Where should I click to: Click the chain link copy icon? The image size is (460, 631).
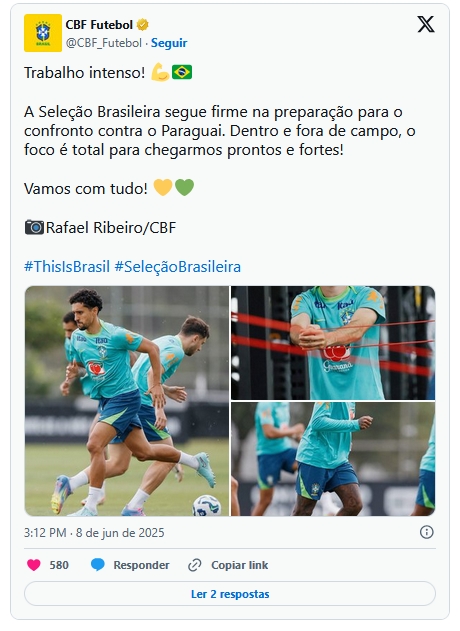tap(195, 565)
